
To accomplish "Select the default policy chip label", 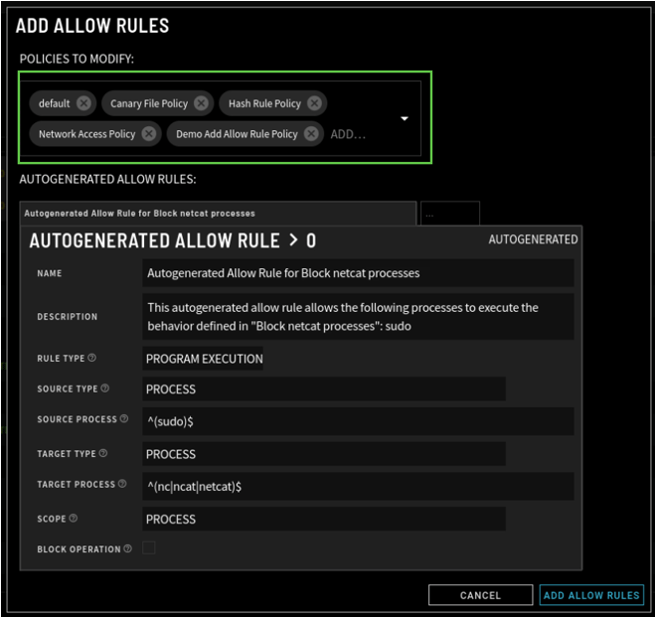I will pyautogui.click(x=54, y=103).
